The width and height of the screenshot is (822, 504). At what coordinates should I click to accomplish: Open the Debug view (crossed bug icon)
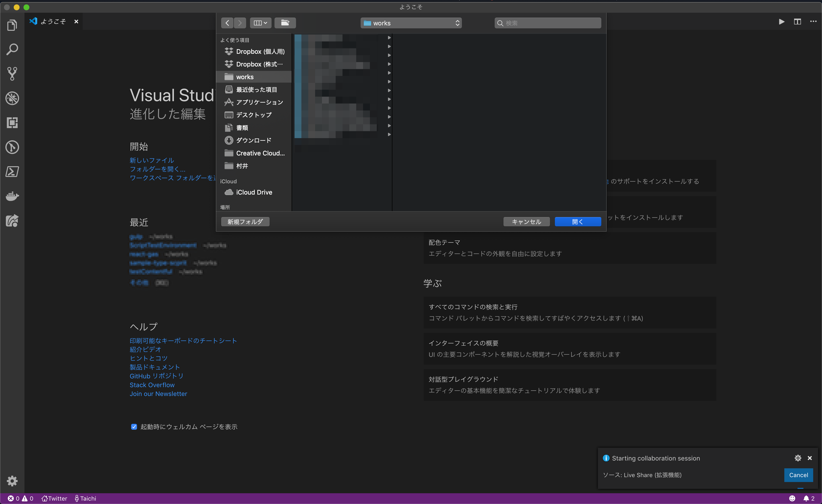tap(12, 98)
